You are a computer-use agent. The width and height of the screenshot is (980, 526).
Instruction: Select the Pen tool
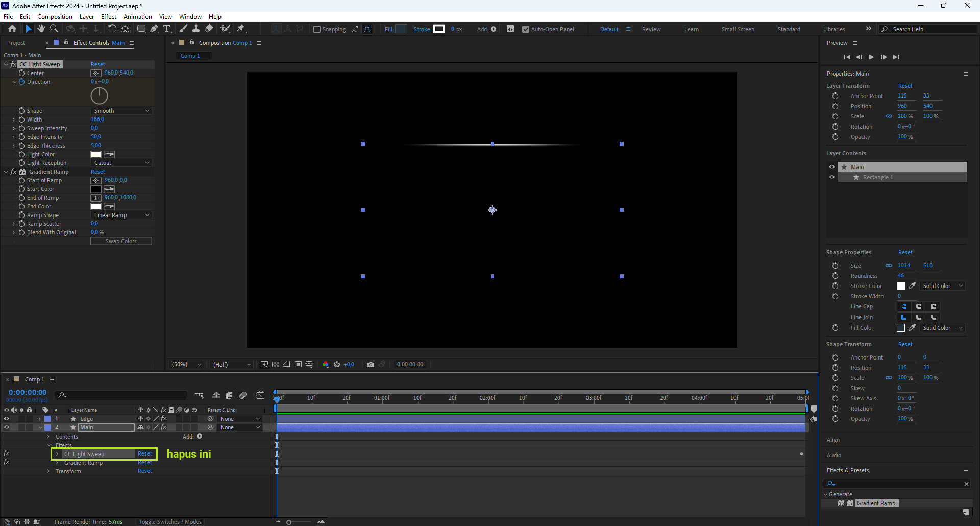point(154,29)
